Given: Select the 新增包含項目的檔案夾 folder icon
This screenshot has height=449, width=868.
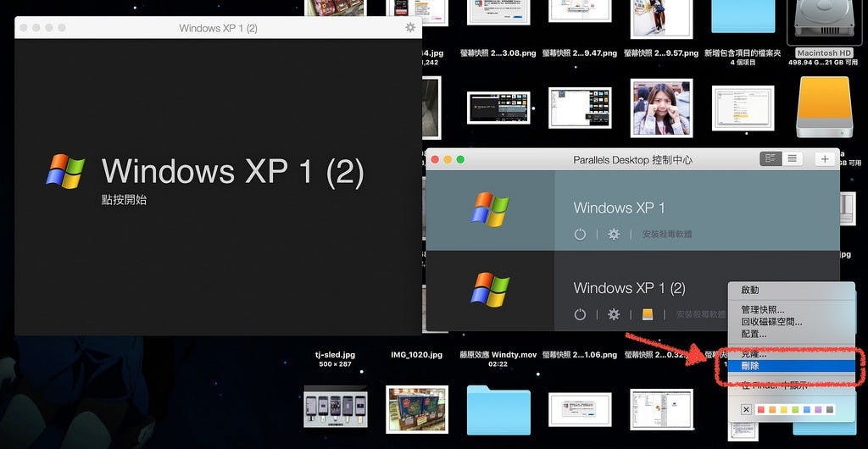Looking at the screenshot, I should coord(743,17).
